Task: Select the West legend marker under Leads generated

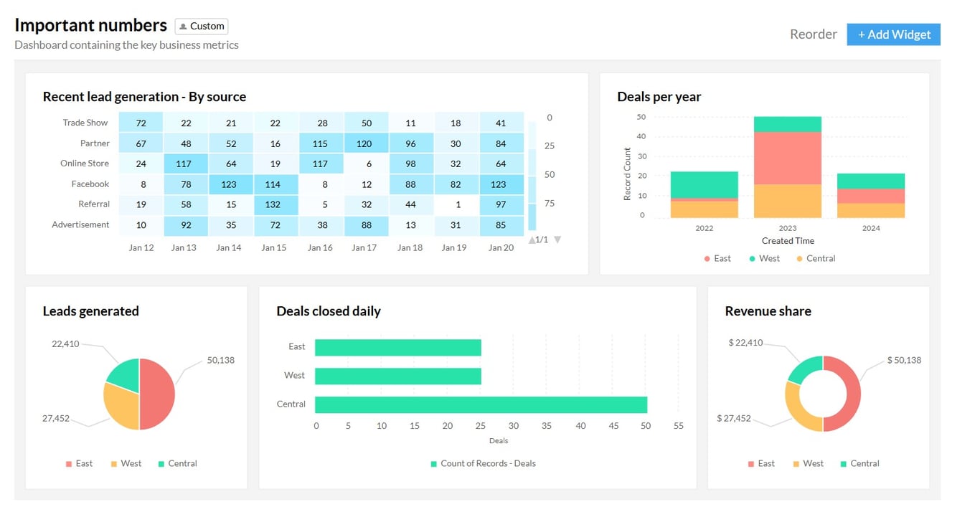Action: point(115,463)
